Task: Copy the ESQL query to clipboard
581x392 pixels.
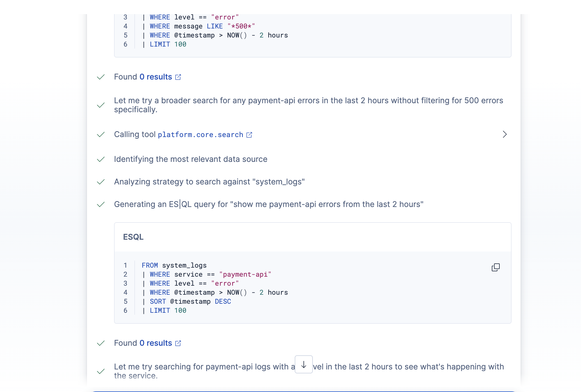Action: coord(495,267)
